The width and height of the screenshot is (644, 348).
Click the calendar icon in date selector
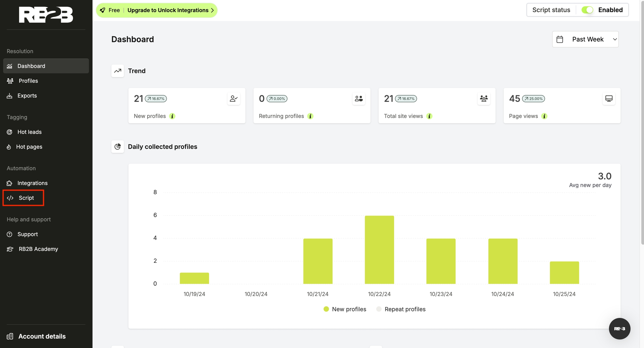[x=560, y=39]
